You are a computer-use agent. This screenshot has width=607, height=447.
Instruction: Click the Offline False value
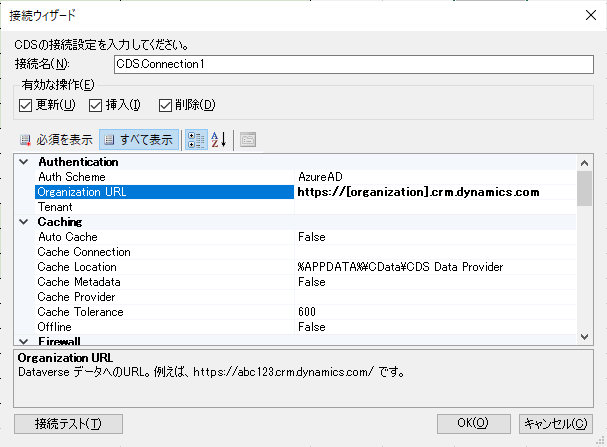pyautogui.click(x=435, y=327)
